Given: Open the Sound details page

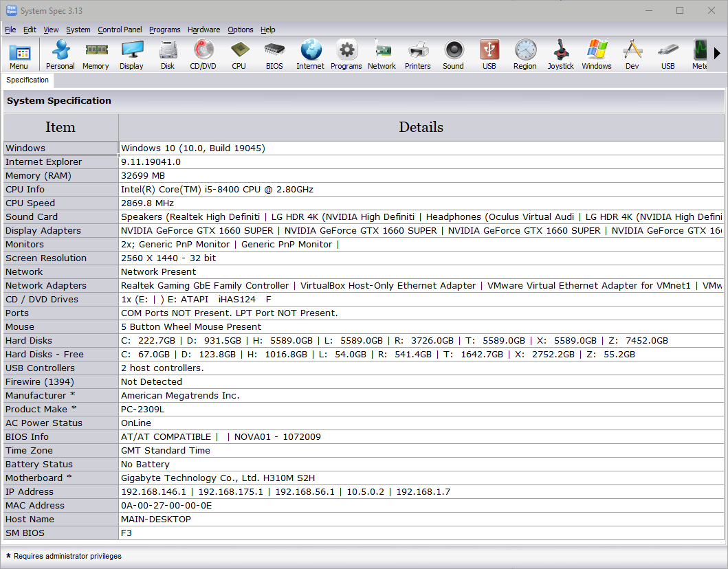Looking at the screenshot, I should click(x=453, y=54).
